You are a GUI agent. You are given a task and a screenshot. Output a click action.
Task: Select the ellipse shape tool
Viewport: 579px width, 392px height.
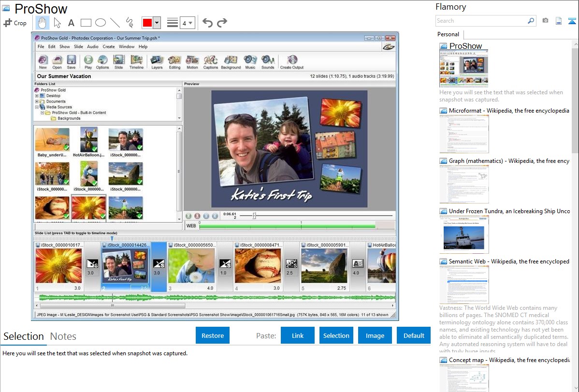(x=101, y=23)
